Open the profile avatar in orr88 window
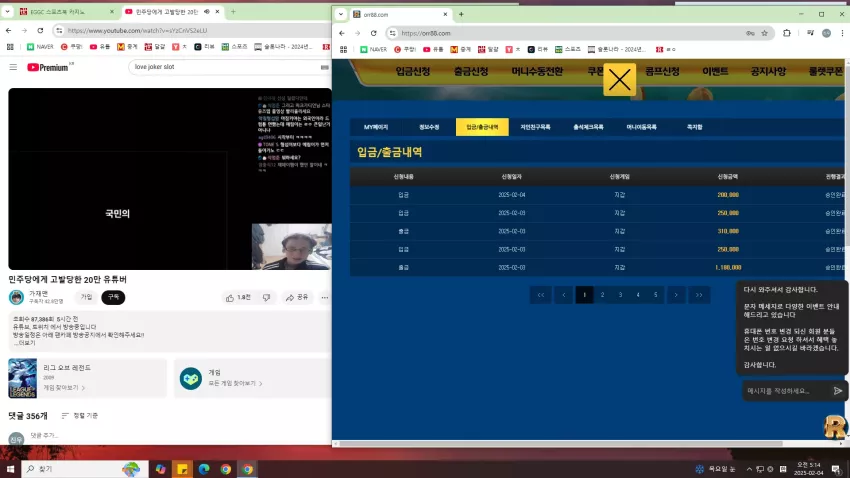Image resolution: width=850 pixels, height=478 pixels. 826,34
